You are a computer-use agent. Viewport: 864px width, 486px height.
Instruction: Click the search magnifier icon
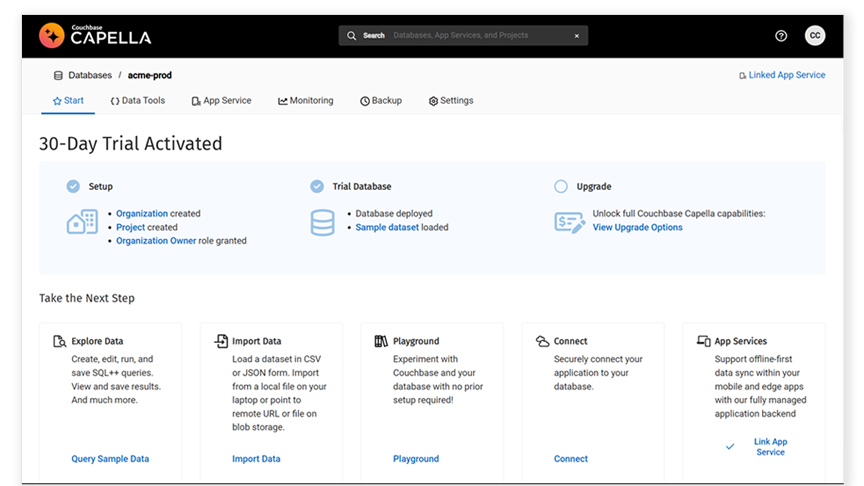click(x=351, y=36)
